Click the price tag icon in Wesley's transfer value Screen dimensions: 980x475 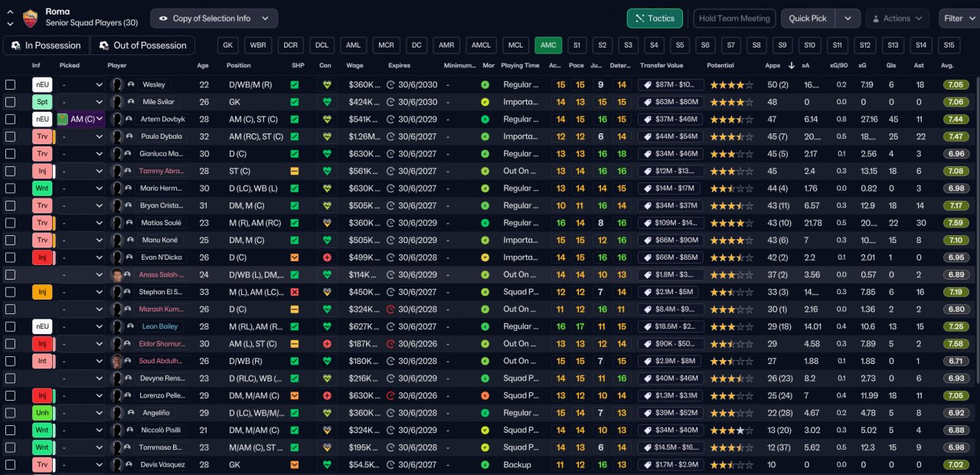[648, 85]
